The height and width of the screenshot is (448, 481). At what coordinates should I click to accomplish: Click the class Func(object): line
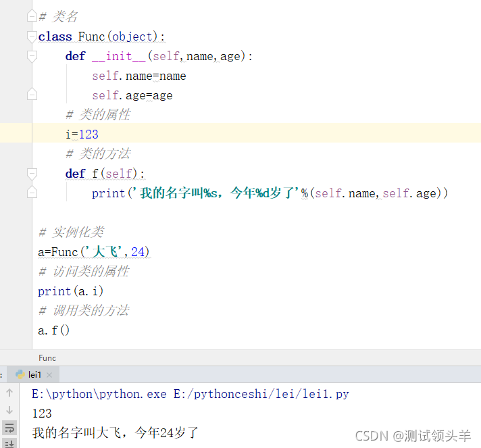pyautogui.click(x=101, y=36)
